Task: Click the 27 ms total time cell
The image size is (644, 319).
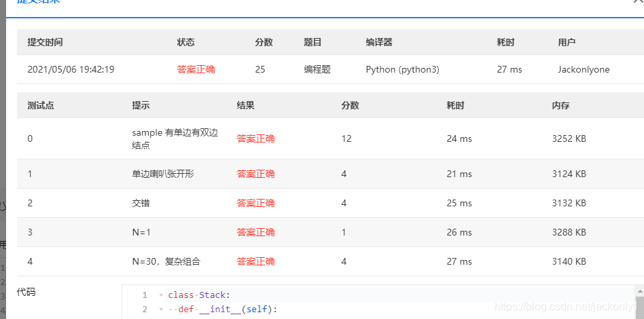Action: pos(509,69)
